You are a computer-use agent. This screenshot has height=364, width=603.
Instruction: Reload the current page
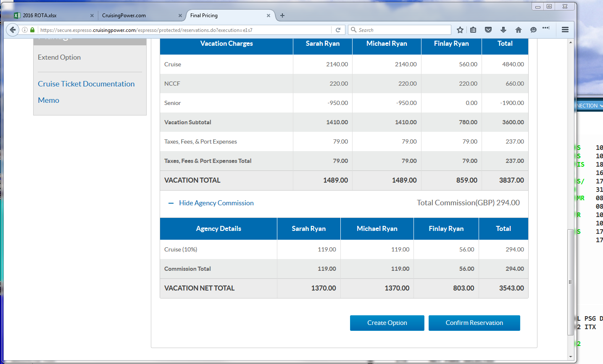coord(338,30)
